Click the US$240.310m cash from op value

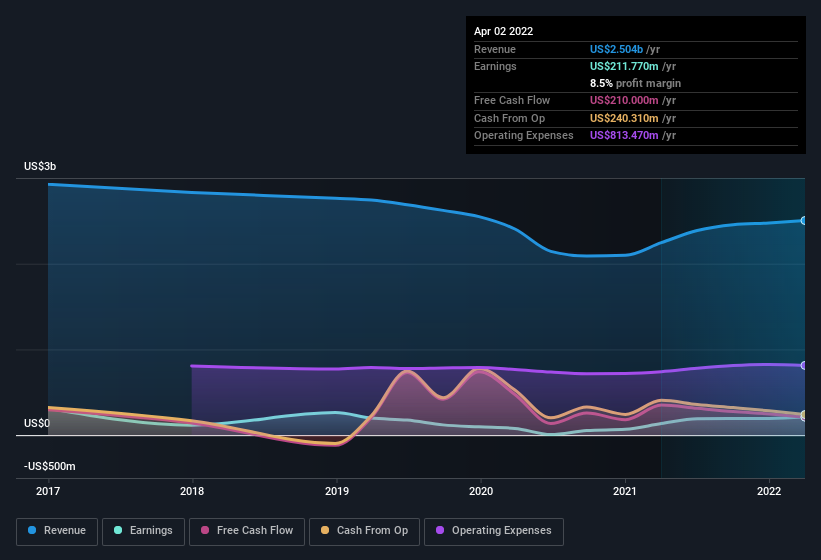(x=624, y=118)
